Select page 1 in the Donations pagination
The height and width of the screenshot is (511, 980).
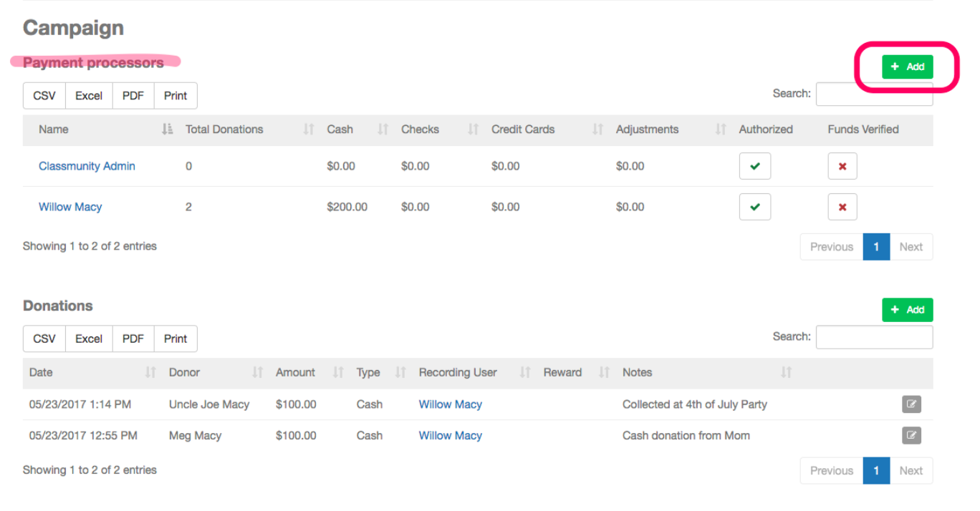[876, 470]
